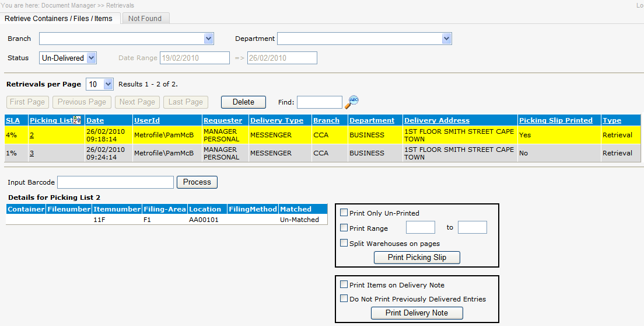Image resolution: width=644 pixels, height=326 pixels.
Task: Open picking list 2 link
Action: [32, 135]
